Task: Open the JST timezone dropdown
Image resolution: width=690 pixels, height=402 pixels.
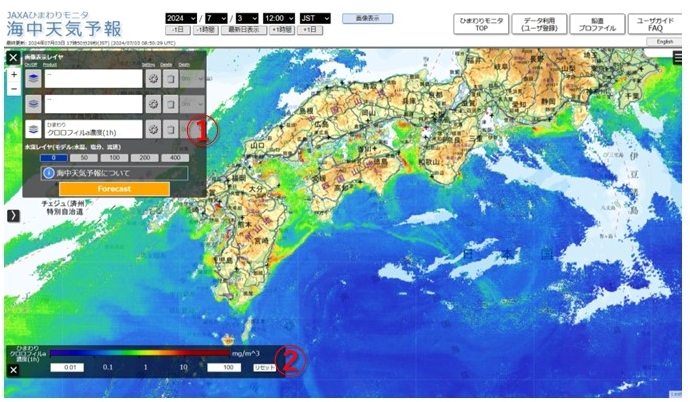Action: pos(315,18)
